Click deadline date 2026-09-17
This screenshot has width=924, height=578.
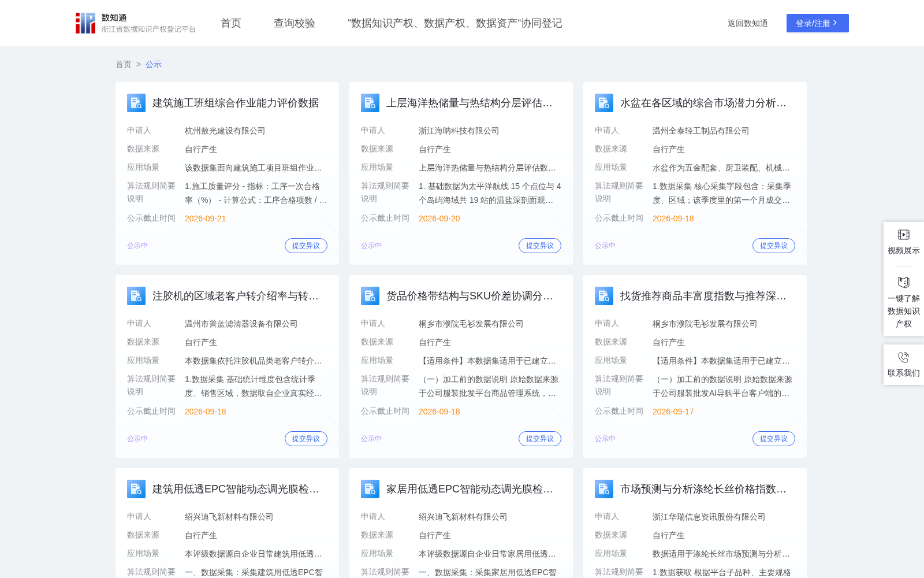pos(673,412)
